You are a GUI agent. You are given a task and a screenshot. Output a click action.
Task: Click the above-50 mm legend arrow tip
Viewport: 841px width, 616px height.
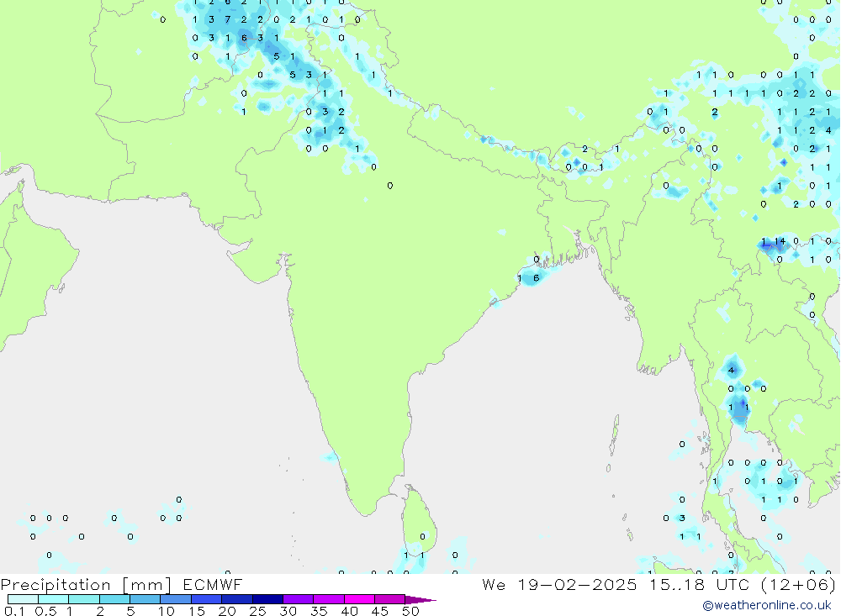coord(421,599)
